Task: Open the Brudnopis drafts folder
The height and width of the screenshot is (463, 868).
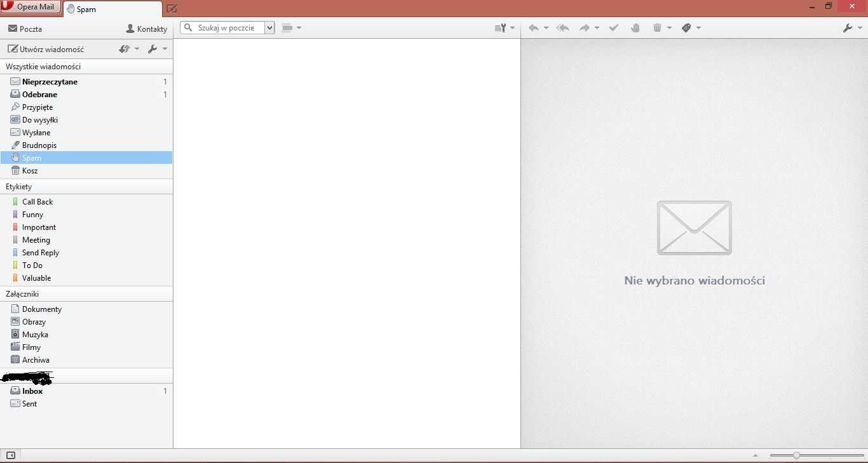Action: (x=86, y=145)
